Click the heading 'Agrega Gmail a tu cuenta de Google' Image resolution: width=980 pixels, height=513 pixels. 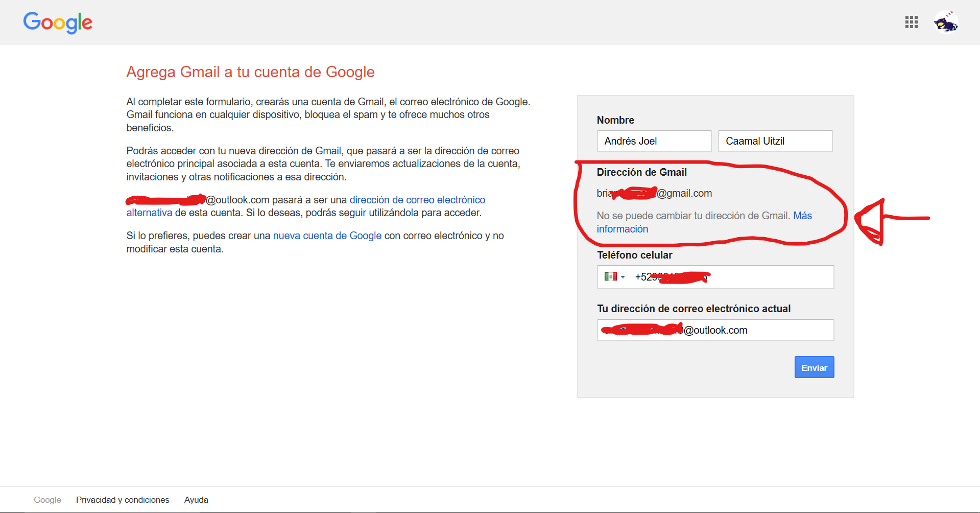coord(250,72)
